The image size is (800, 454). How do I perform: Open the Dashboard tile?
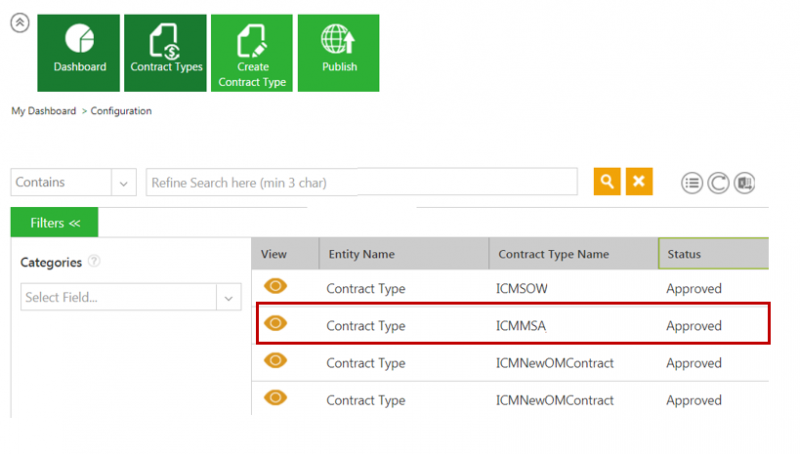pos(78,53)
